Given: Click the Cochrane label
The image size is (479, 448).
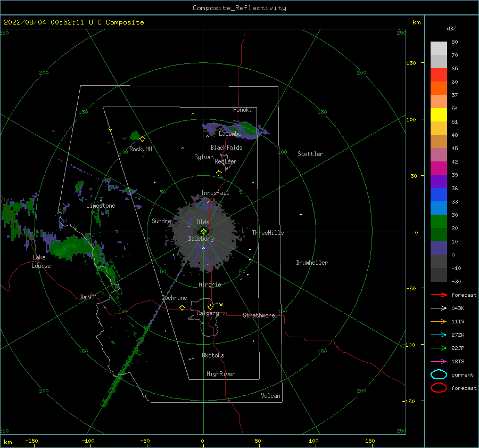Looking at the screenshot, I should 174,298.
